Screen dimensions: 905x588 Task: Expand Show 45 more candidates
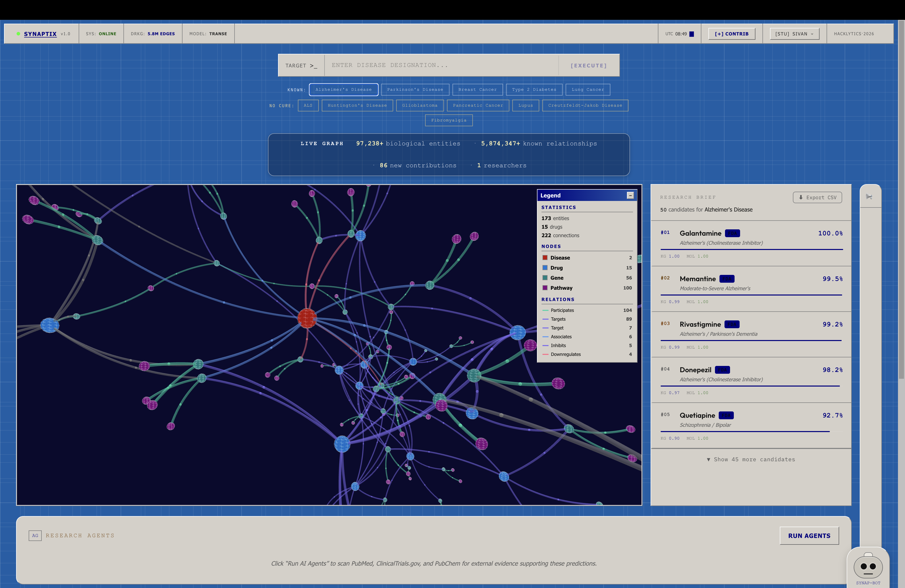751,459
